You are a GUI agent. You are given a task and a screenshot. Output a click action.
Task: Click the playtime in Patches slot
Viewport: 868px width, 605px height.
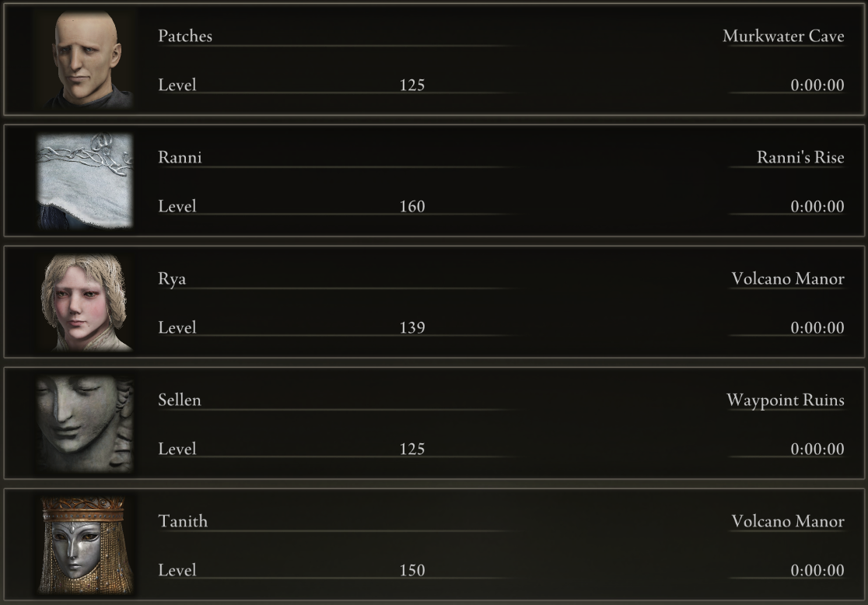point(817,86)
